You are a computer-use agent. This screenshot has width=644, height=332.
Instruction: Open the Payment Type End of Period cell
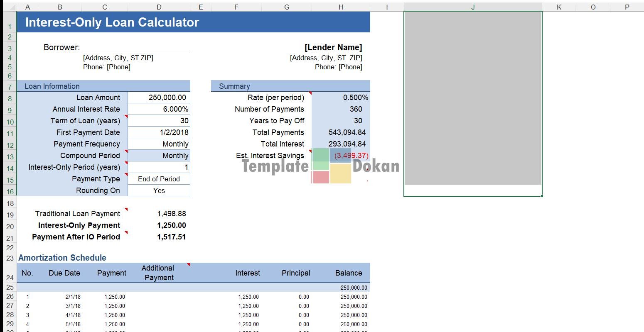[159, 179]
